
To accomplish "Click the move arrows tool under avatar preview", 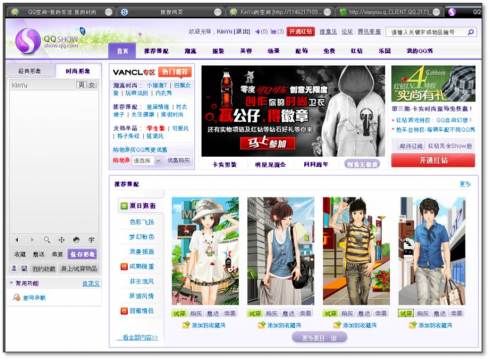I will pos(62,239).
